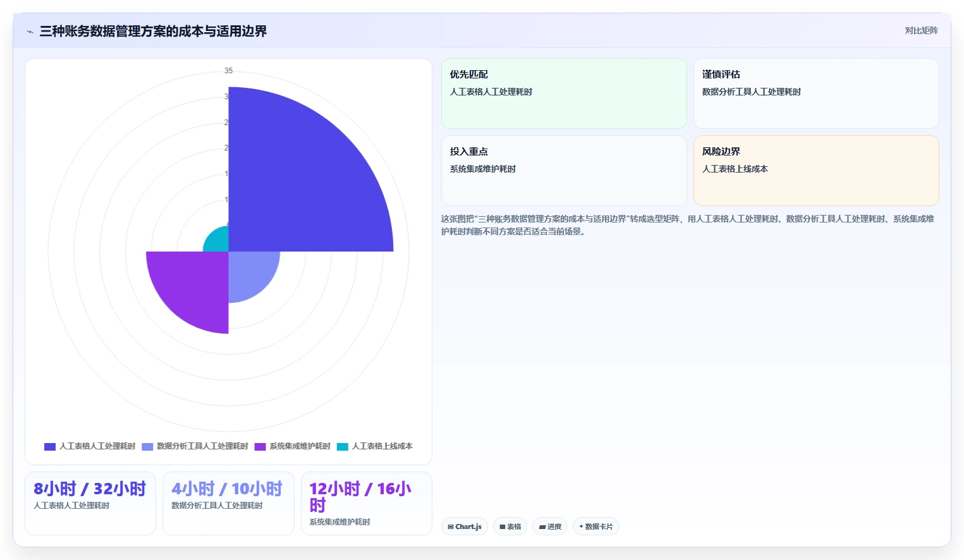This screenshot has width=964, height=560.
Task: Select the purple 系统集成维护耗时 chart segment
Action: click(x=193, y=288)
